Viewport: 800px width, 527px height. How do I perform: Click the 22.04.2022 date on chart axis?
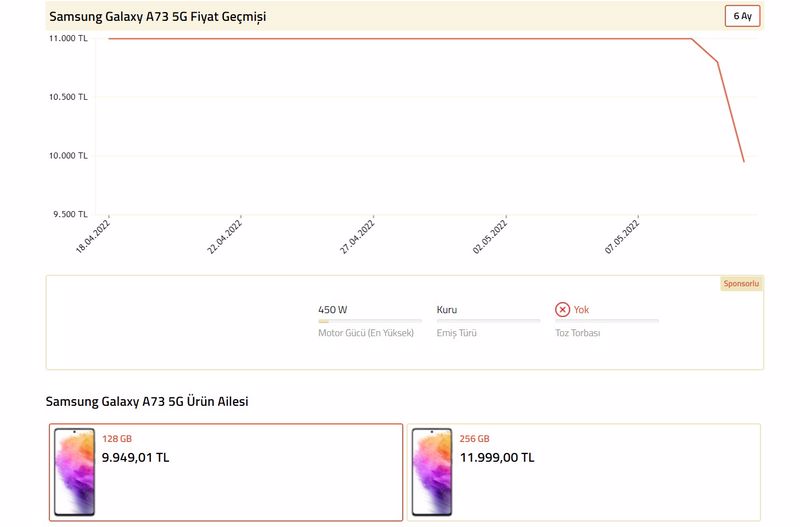click(224, 237)
